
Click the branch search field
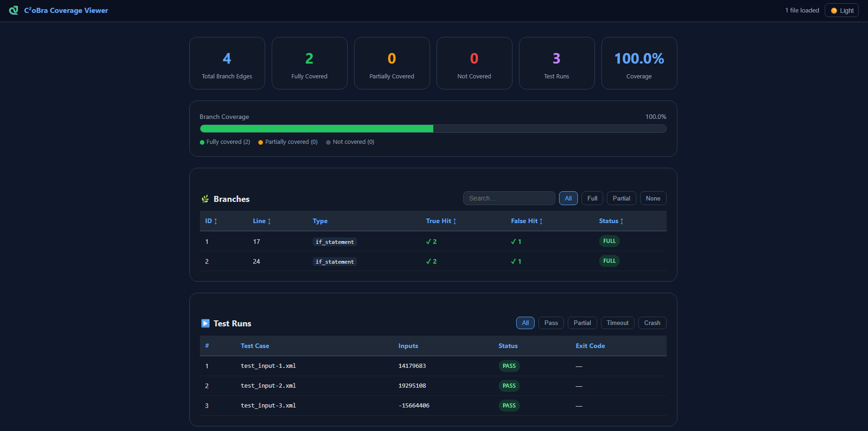509,198
